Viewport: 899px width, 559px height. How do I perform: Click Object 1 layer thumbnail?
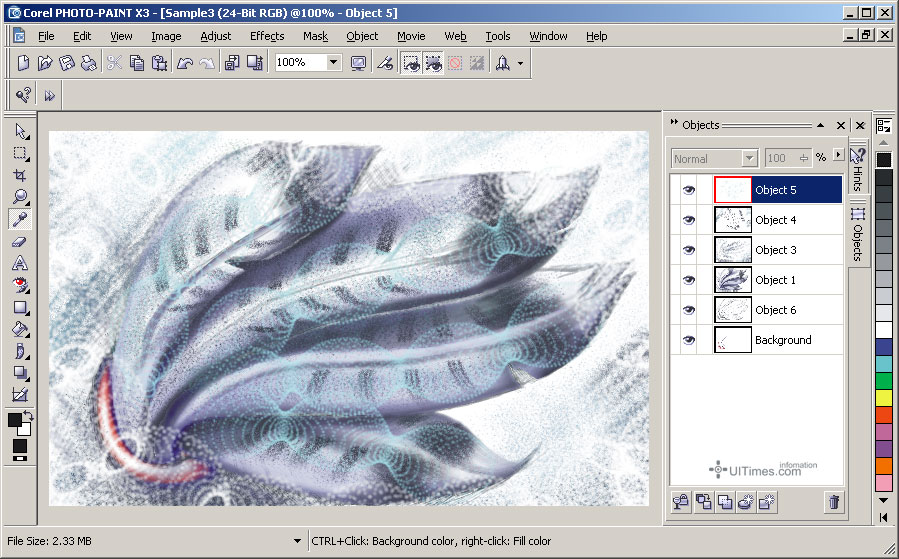click(732, 280)
